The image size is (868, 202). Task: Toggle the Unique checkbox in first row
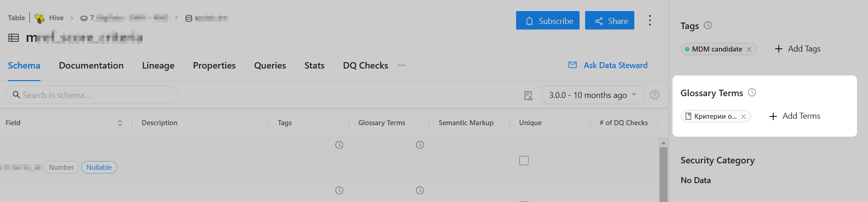click(524, 161)
